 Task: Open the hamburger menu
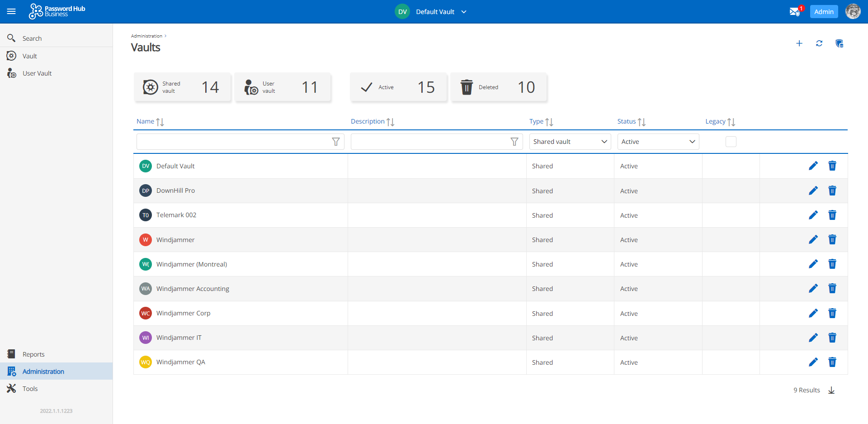(x=11, y=12)
